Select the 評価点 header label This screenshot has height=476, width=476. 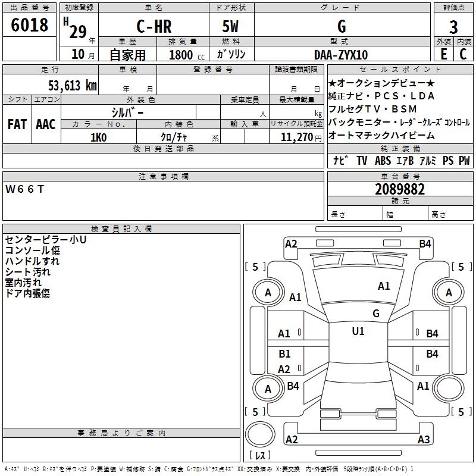(453, 8)
